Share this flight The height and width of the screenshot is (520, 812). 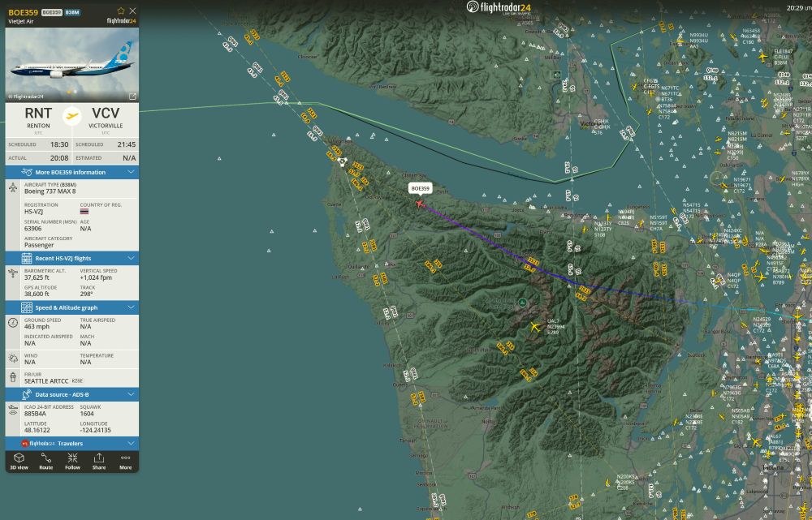99,461
